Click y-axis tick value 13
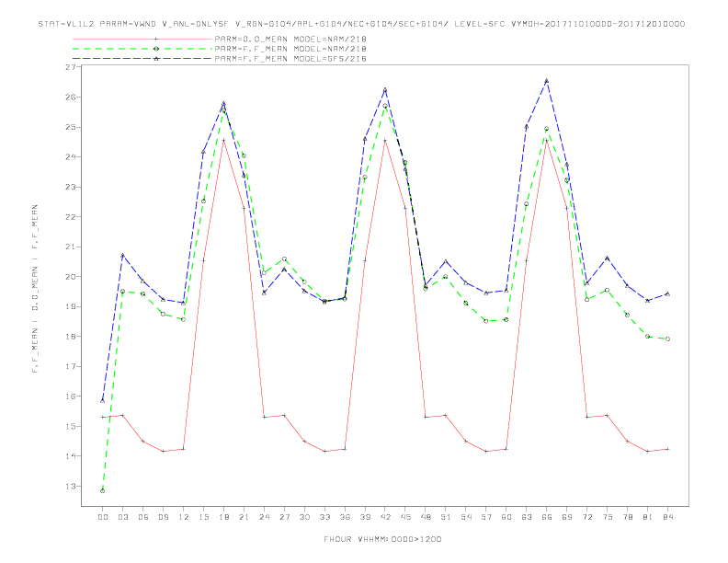This screenshot has width=728, height=563. point(70,486)
